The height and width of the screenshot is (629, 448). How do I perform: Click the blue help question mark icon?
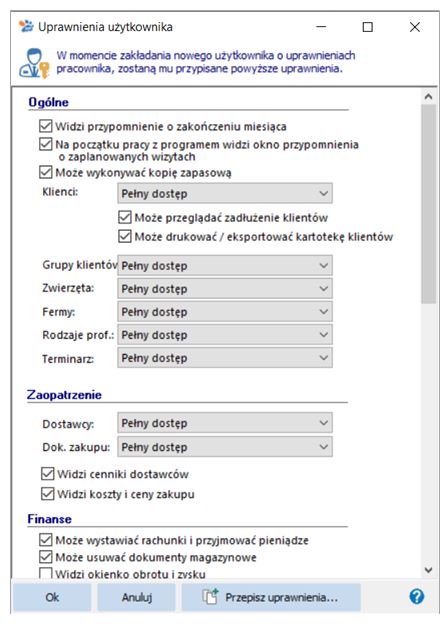tap(417, 597)
